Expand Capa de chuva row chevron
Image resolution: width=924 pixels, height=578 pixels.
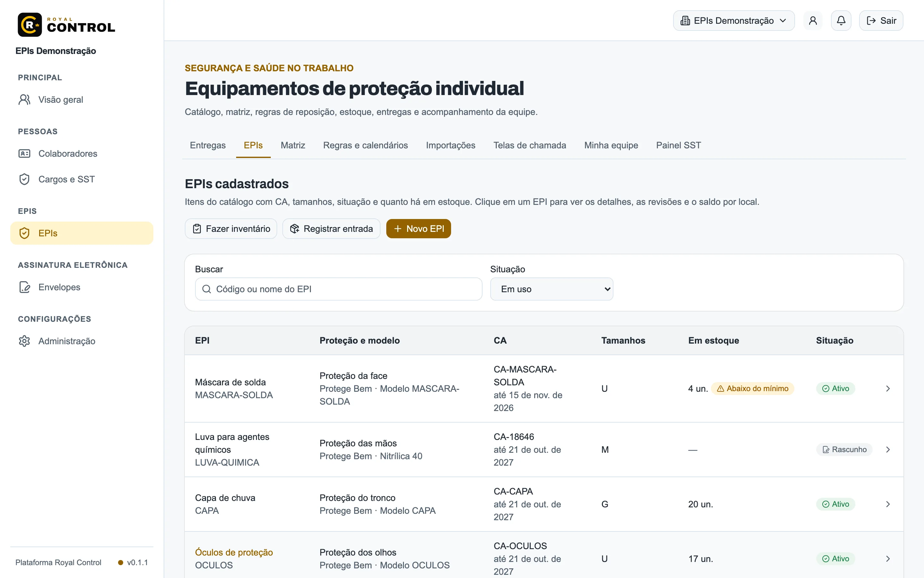coord(888,504)
